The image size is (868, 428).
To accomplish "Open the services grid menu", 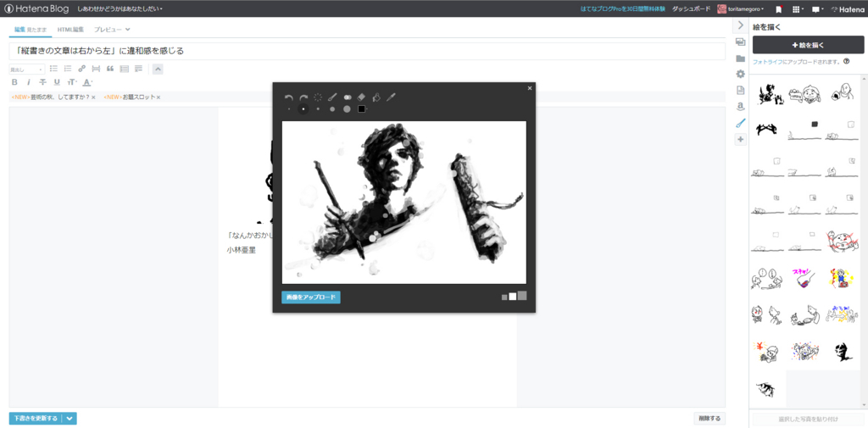I will [798, 8].
